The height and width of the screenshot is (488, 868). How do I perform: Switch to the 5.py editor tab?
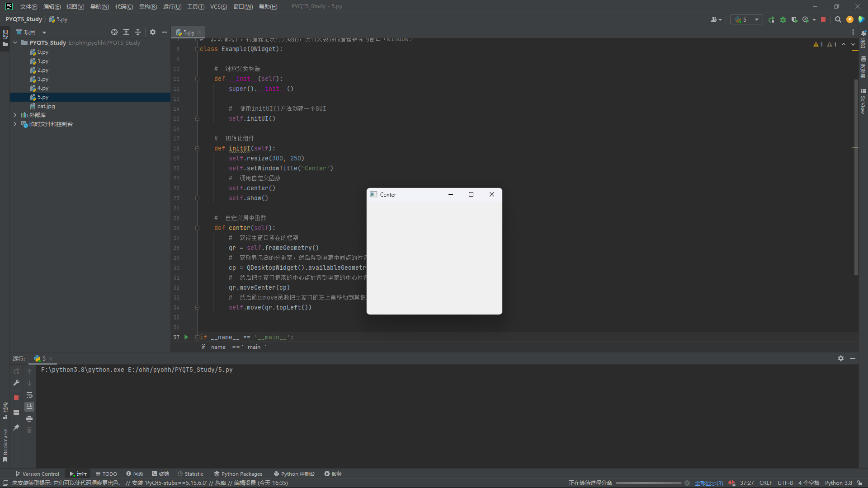click(x=189, y=32)
